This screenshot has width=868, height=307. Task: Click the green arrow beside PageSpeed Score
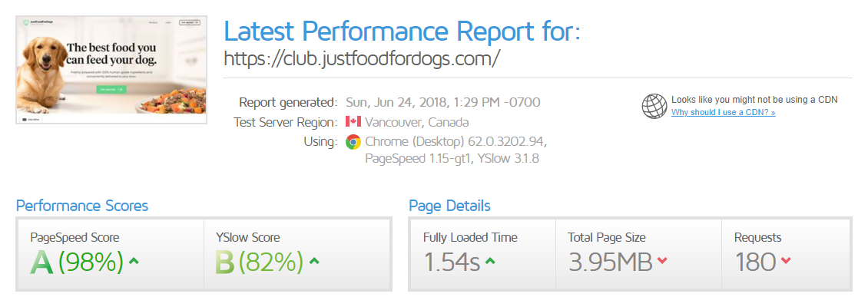pyautogui.click(x=134, y=261)
